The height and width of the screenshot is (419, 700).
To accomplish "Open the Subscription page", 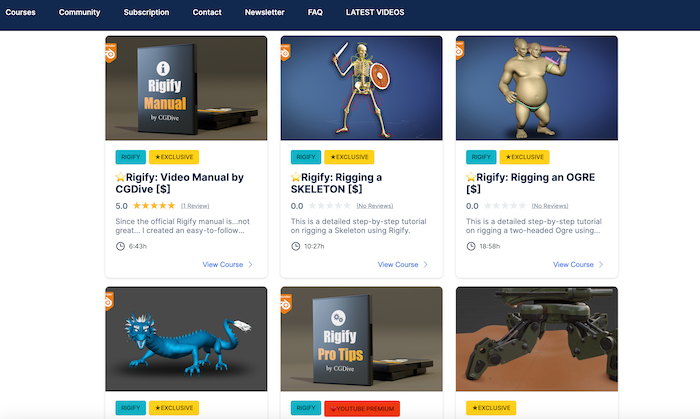I will click(x=146, y=12).
